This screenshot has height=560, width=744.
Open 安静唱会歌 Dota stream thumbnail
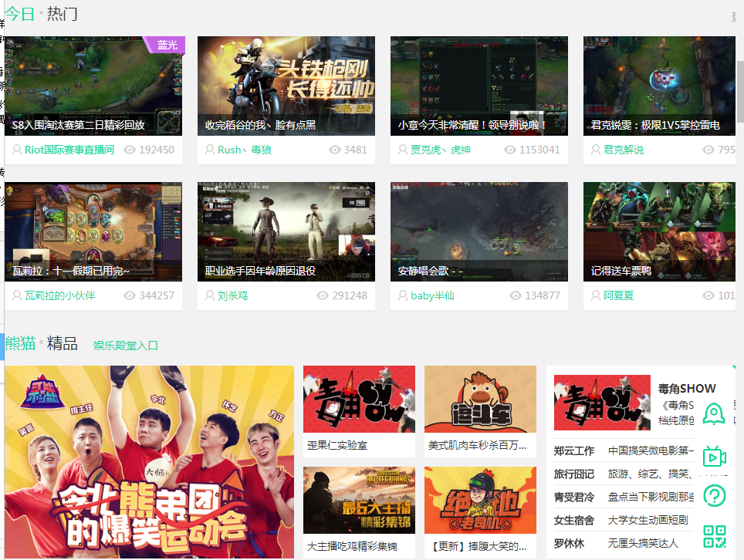(479, 231)
